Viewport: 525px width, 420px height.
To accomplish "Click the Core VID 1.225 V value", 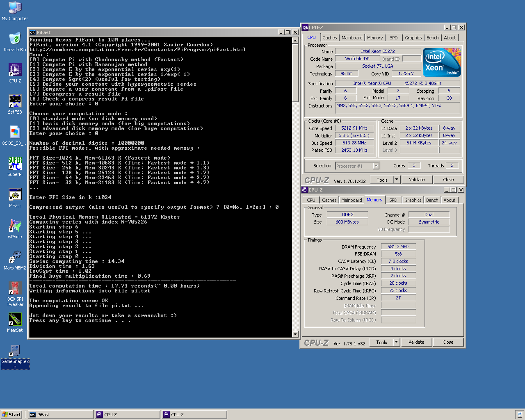I will click(406, 73).
